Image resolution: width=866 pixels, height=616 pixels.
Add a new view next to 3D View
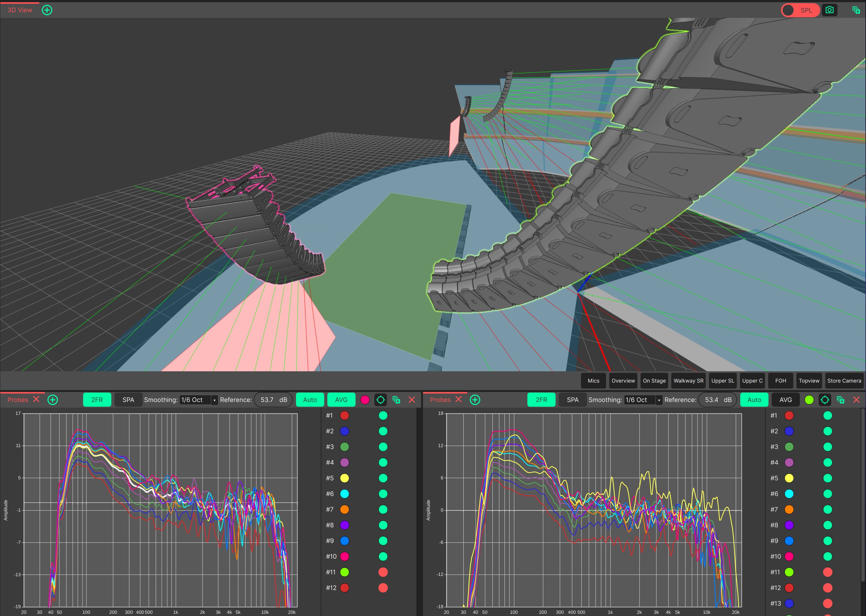[47, 10]
